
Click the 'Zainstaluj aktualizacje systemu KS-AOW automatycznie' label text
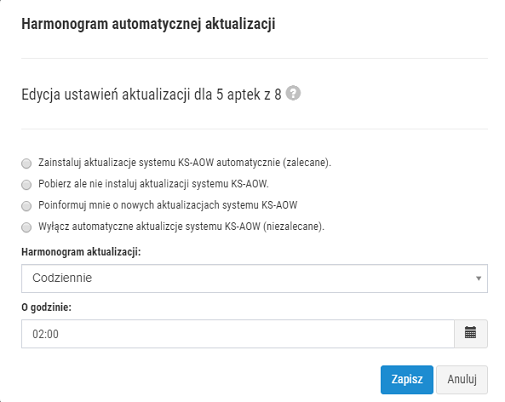point(185,163)
